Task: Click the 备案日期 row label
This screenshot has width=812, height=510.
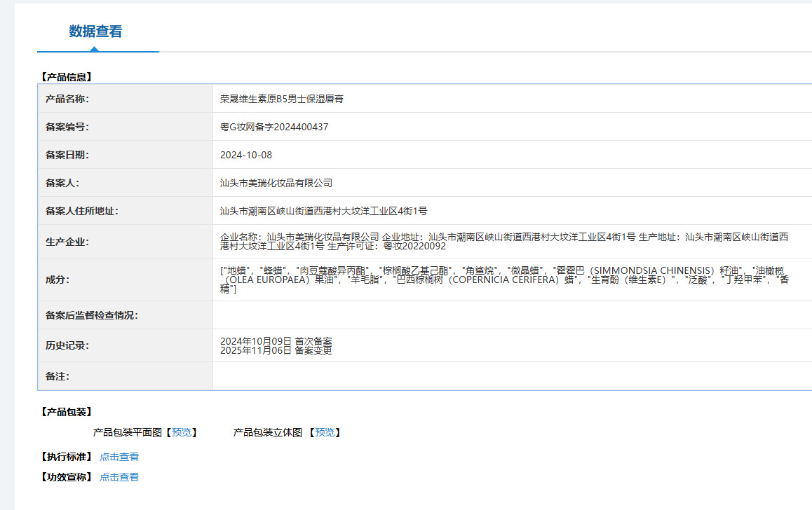Action: pos(67,155)
